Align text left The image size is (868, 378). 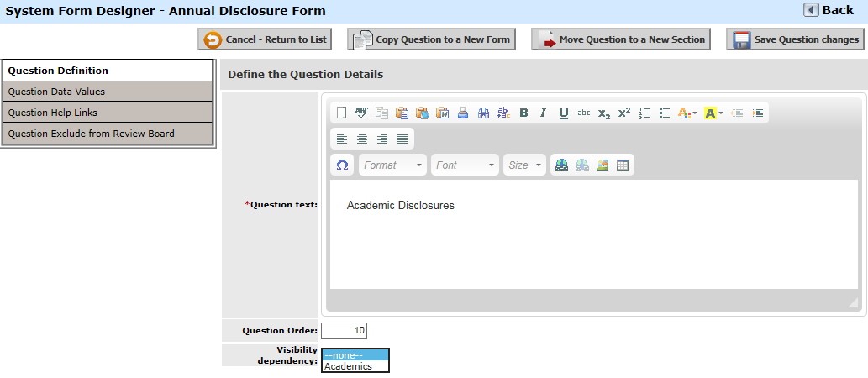(x=341, y=139)
